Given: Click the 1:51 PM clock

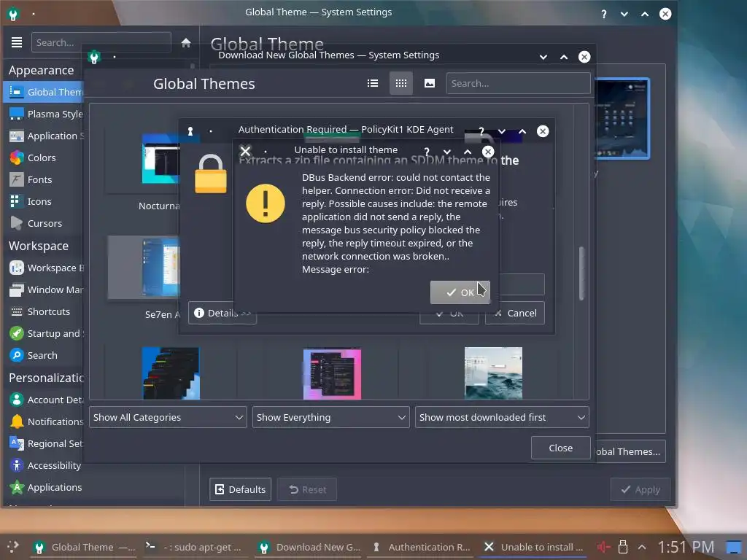Looking at the screenshot, I should 686,547.
